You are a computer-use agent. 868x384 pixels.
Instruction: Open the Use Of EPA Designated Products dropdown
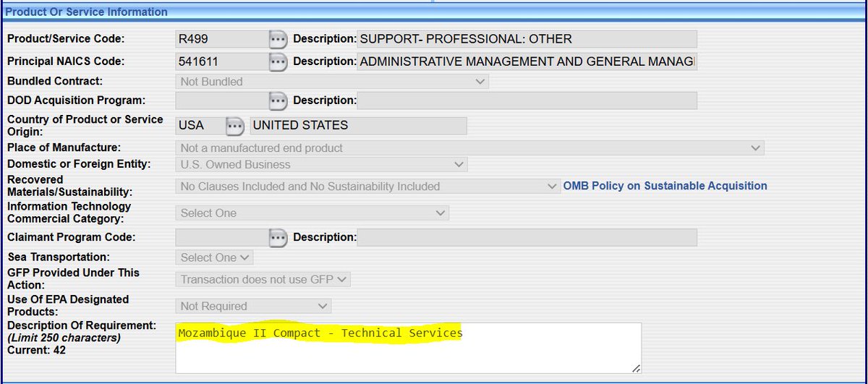click(x=253, y=307)
